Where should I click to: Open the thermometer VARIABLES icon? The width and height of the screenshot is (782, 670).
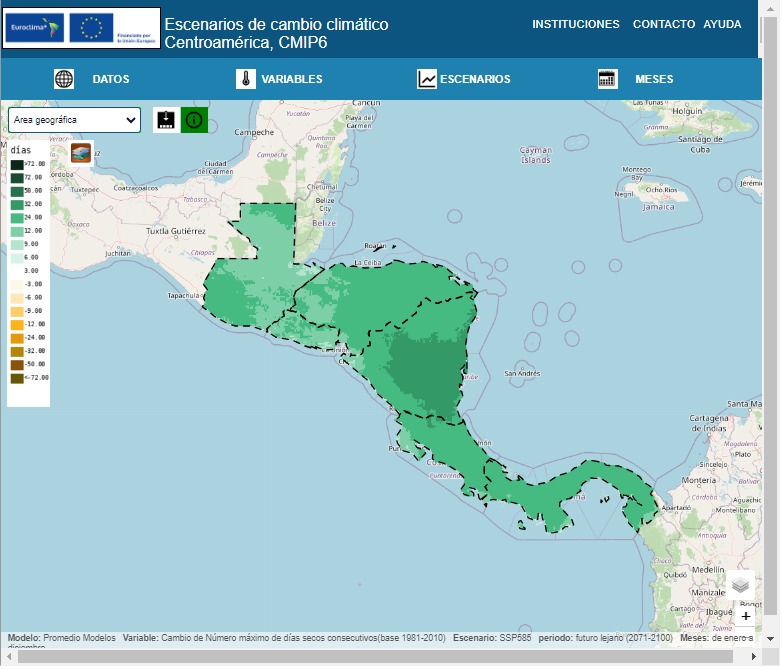[246, 79]
